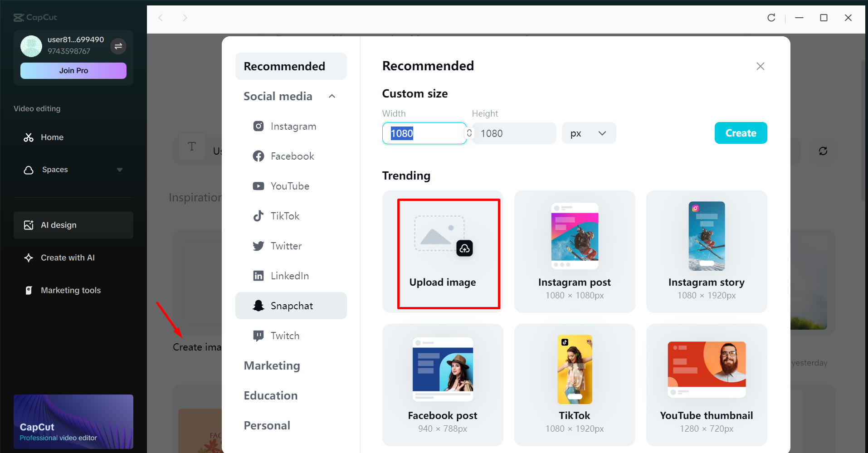
Task: Open the px unit dropdown
Action: pyautogui.click(x=588, y=133)
